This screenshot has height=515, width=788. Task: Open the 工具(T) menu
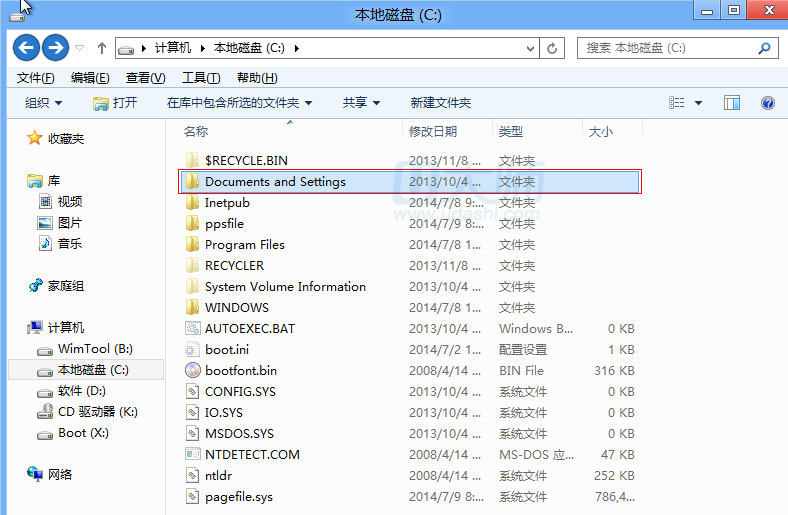(200, 78)
